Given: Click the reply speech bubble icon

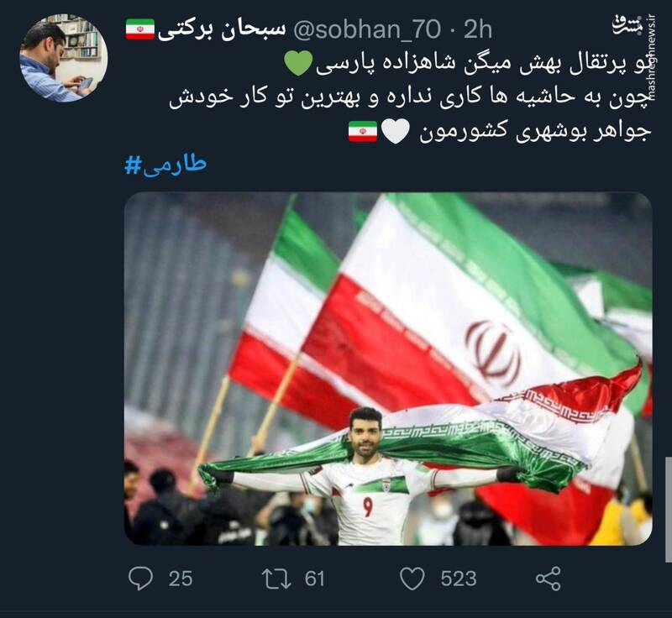Looking at the screenshot, I should pyautogui.click(x=140, y=579).
